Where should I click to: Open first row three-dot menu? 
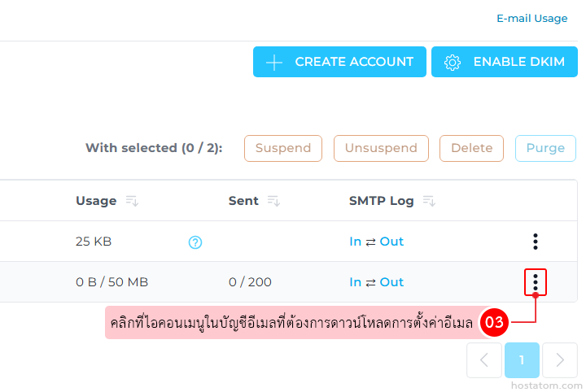pos(535,242)
